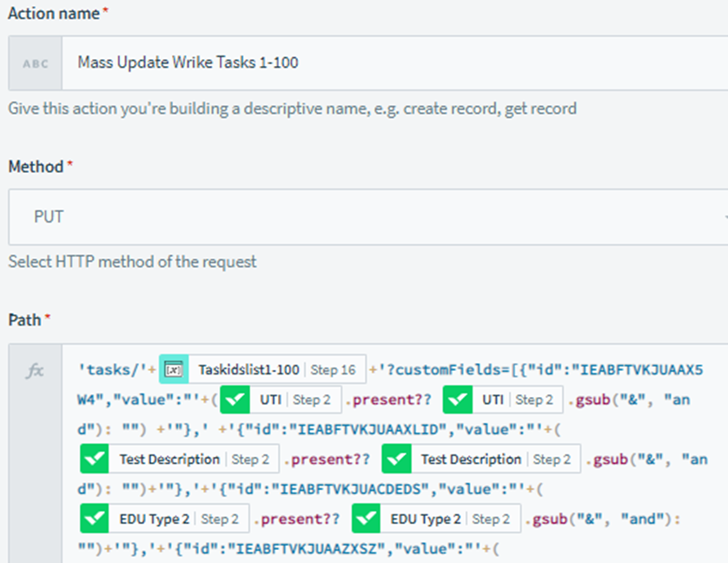Image resolution: width=728 pixels, height=563 pixels.
Task: Click green check icon on UTI pill before .present??
Action: pos(235,400)
